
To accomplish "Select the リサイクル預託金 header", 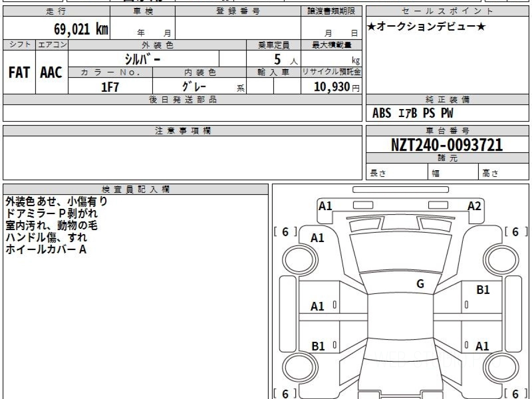I will coord(332,72).
